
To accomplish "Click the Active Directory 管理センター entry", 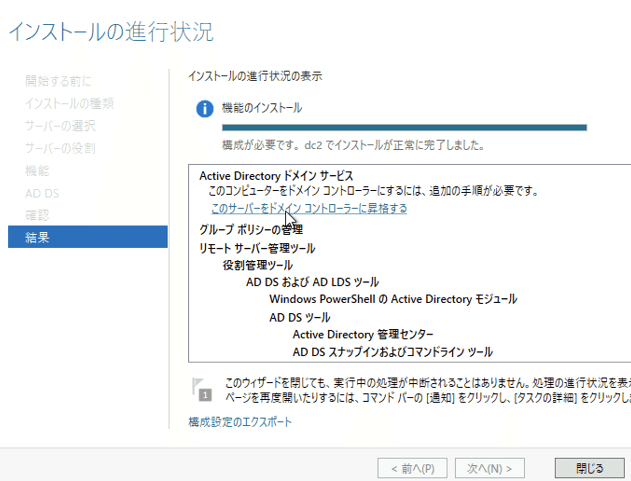I will [x=363, y=334].
